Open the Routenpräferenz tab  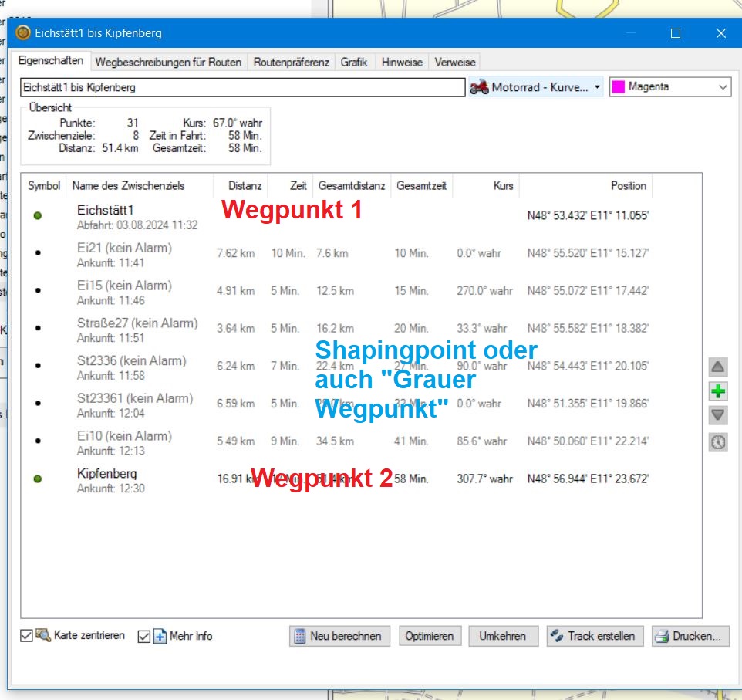tap(291, 62)
